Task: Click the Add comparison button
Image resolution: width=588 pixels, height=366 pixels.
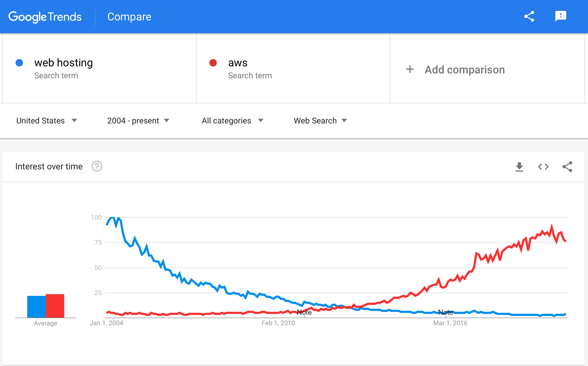Action: click(464, 70)
